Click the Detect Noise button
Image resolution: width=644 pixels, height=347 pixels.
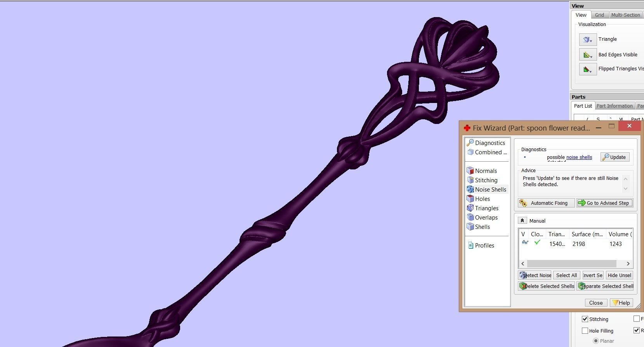point(535,275)
